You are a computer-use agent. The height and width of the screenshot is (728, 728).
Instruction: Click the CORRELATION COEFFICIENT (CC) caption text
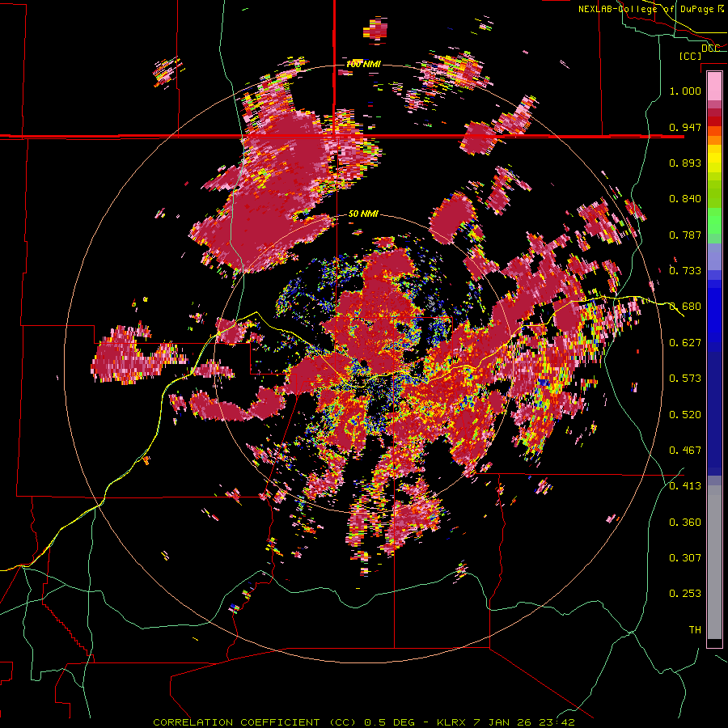coord(255,722)
